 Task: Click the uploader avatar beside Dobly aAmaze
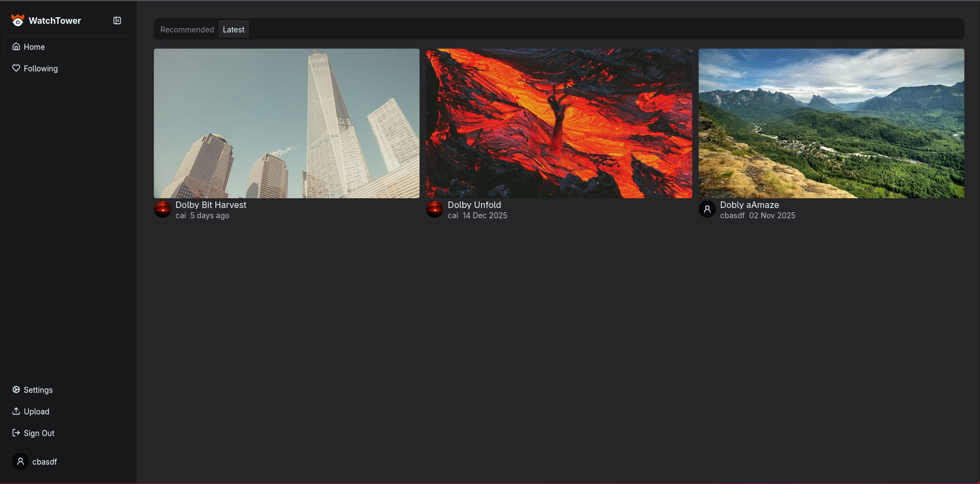(707, 209)
